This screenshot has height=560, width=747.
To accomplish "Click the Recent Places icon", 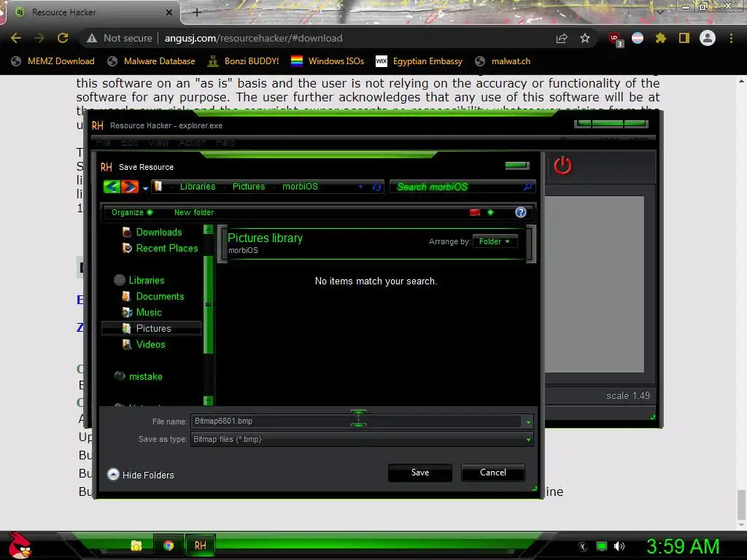I will point(127,249).
